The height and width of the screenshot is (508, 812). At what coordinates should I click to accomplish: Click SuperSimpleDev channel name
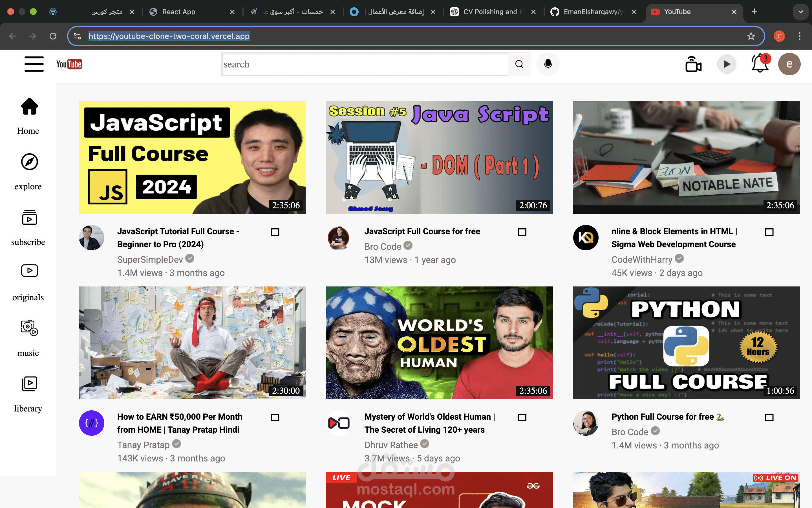pos(150,259)
